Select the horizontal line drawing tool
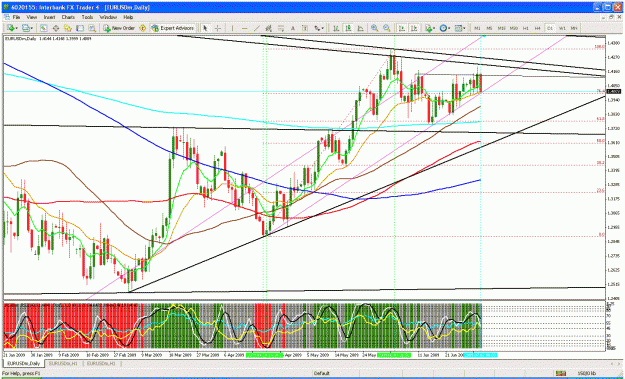Viewport: 625px width, 379px height. [x=244, y=28]
